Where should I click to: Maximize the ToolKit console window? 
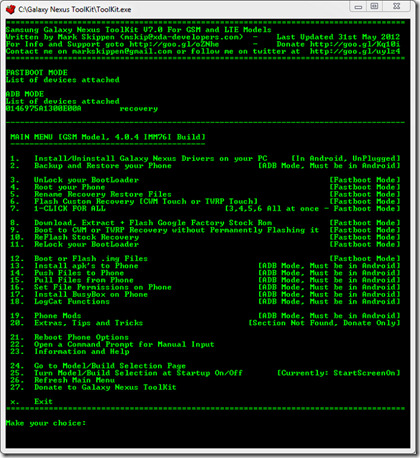(375, 7)
